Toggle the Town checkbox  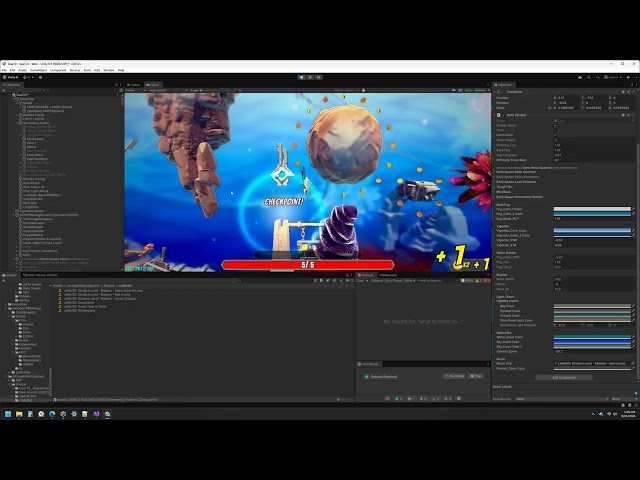point(555,130)
